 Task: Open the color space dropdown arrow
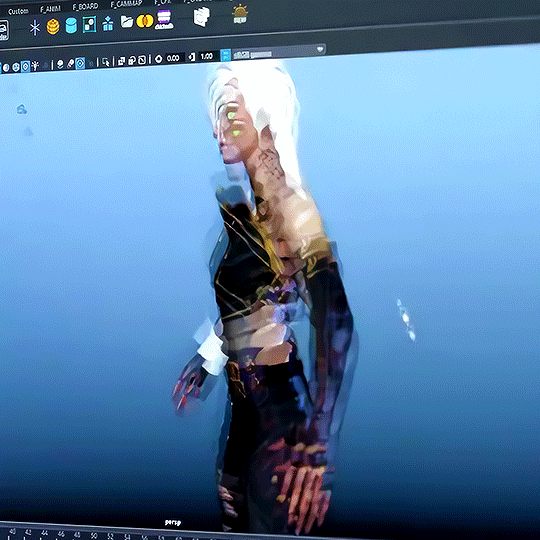tap(320, 49)
